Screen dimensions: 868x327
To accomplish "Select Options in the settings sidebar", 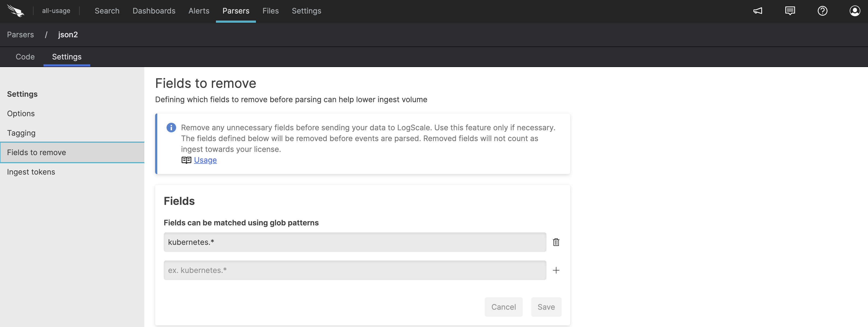I will click(21, 114).
